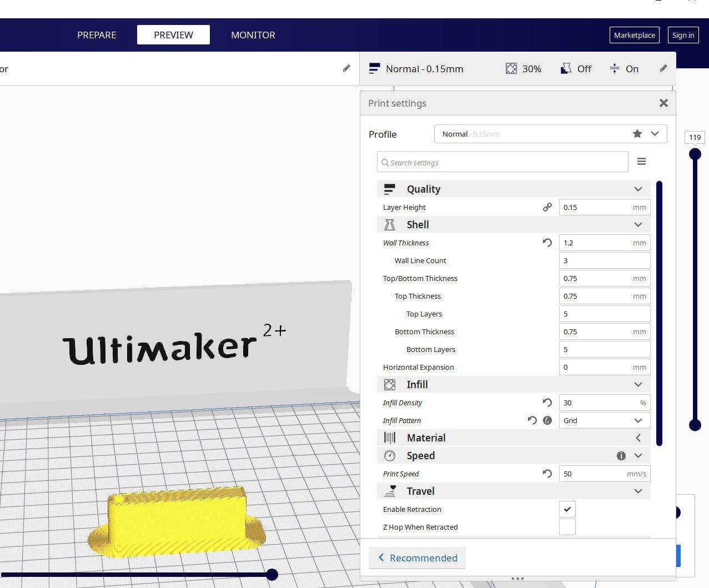Click the Wall Line Count field
This screenshot has width=709, height=588.
(x=604, y=260)
